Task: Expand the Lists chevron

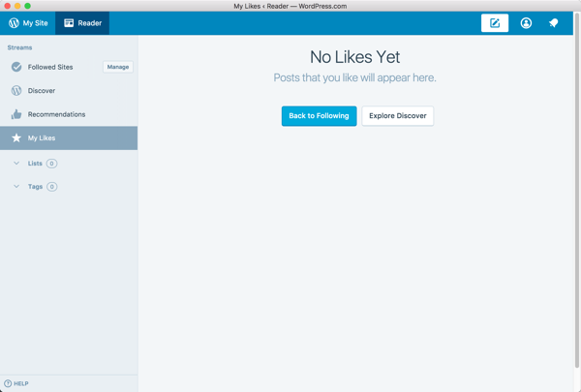Action: click(16, 163)
